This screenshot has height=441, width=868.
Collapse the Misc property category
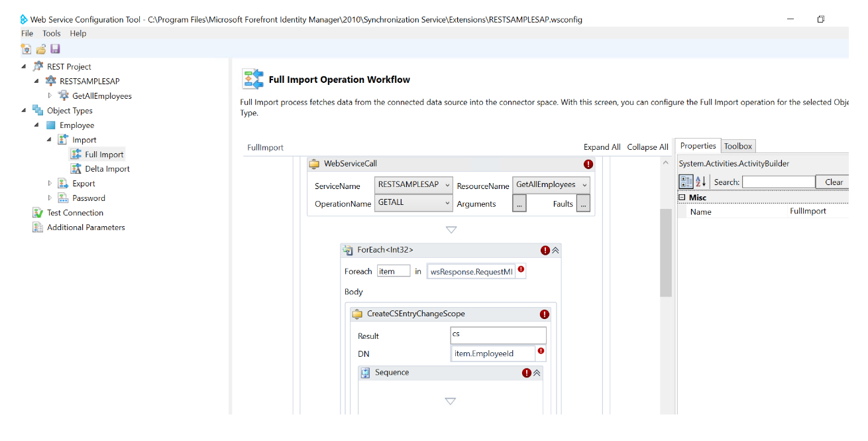[682, 198]
